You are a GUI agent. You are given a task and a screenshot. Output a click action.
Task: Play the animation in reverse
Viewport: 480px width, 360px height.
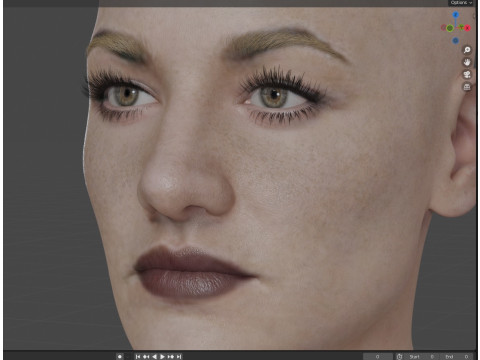[x=154, y=357]
